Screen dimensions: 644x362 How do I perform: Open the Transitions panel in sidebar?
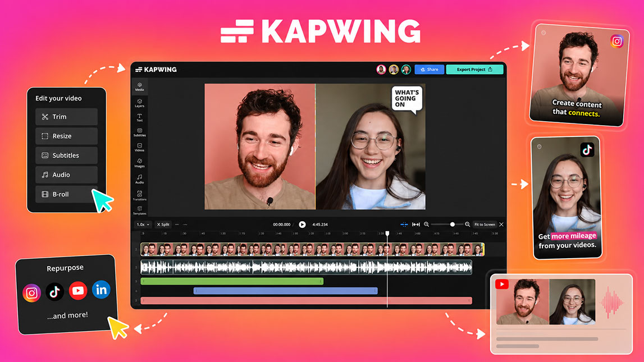coord(140,195)
